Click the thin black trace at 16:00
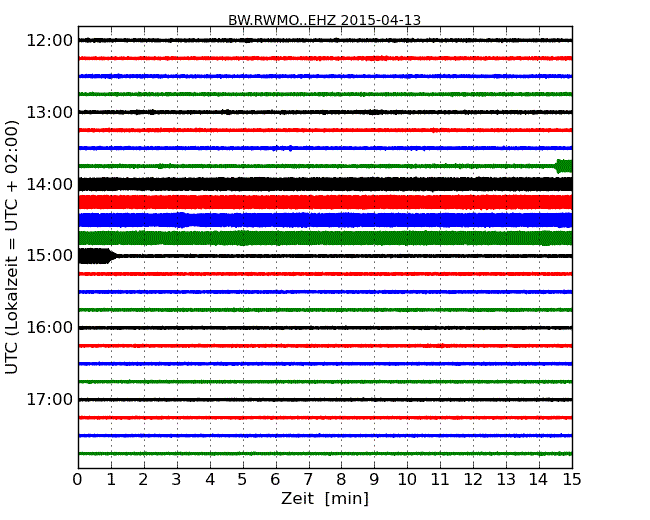Screen dimensions: 650x520 325,328
